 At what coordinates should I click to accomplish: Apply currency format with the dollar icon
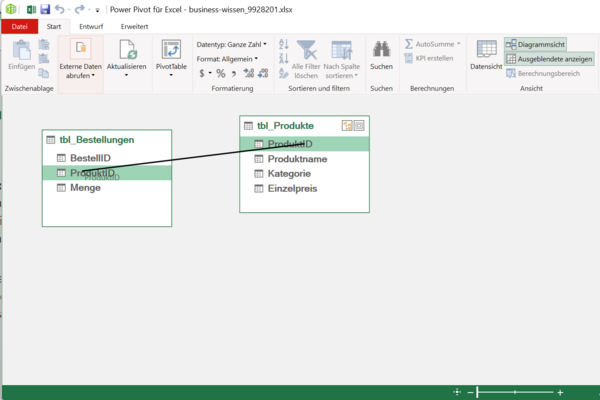click(x=202, y=73)
